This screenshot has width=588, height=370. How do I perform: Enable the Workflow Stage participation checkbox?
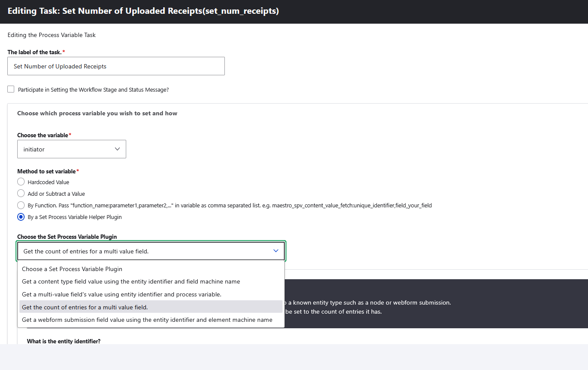pos(11,89)
